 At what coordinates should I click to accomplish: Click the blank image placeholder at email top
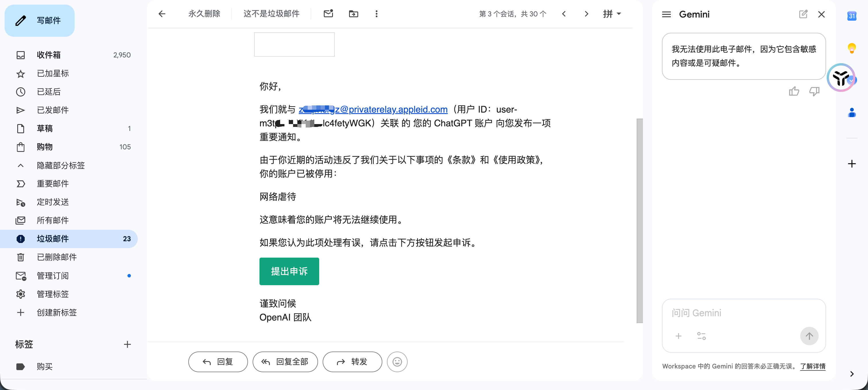(294, 45)
